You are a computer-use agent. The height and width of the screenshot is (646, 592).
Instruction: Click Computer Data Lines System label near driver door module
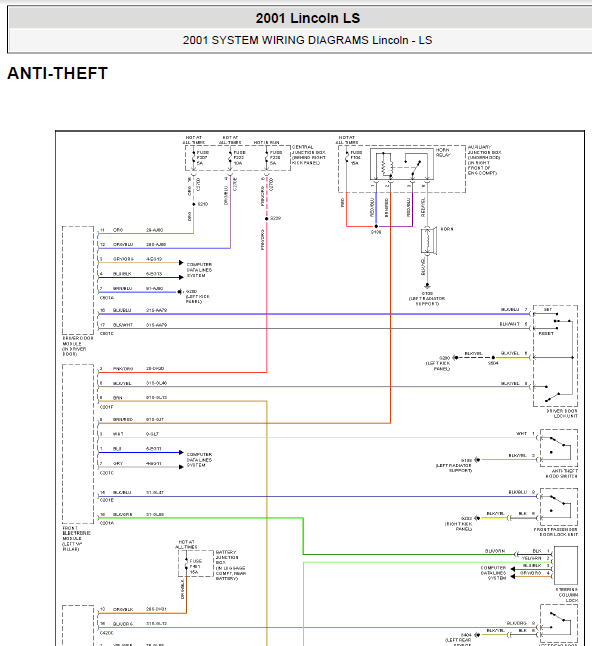click(x=199, y=270)
